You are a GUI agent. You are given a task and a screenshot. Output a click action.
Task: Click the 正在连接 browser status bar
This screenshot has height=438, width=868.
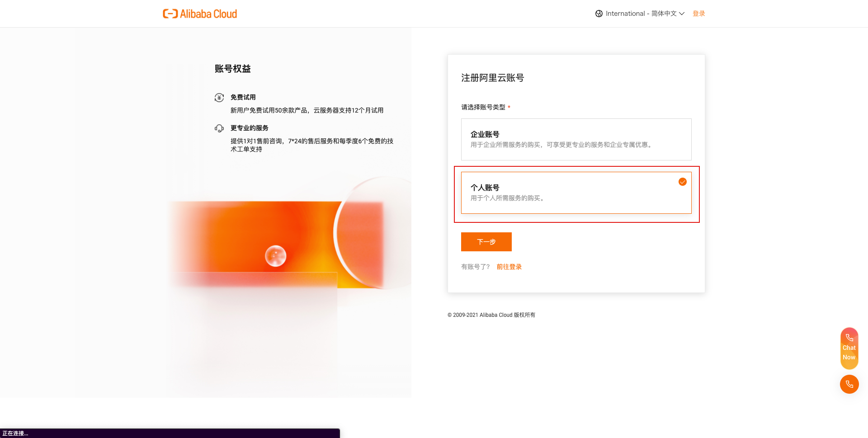pyautogui.click(x=15, y=433)
